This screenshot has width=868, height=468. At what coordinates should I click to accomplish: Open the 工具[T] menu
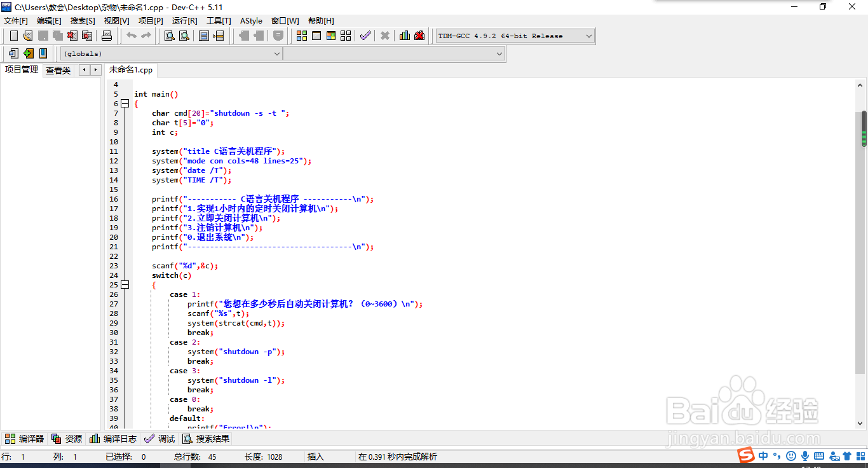(x=219, y=20)
